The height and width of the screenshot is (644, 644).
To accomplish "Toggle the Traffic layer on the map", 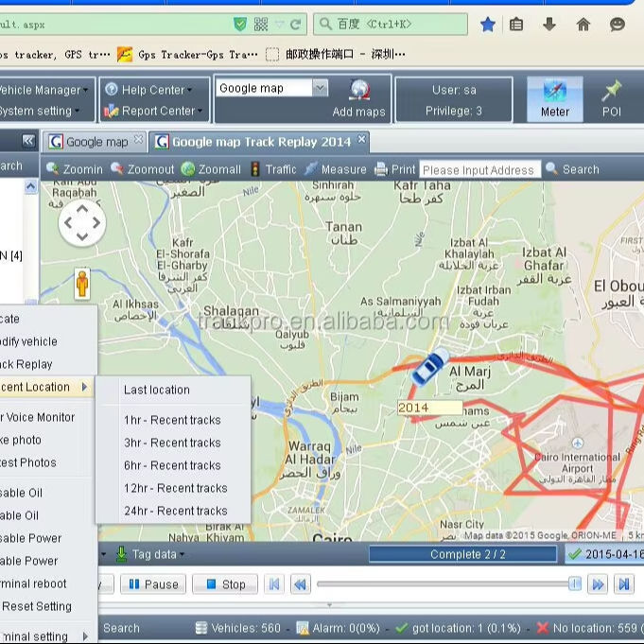I will coord(272,169).
